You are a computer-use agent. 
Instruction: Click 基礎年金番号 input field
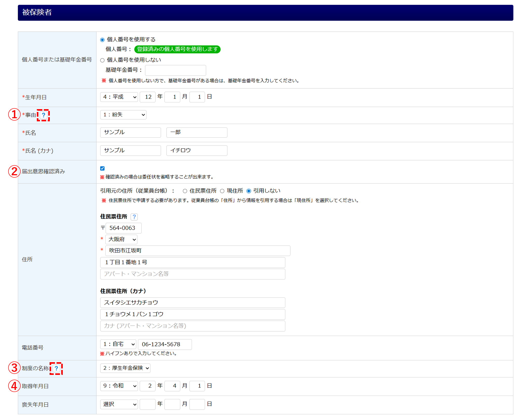[x=176, y=70]
